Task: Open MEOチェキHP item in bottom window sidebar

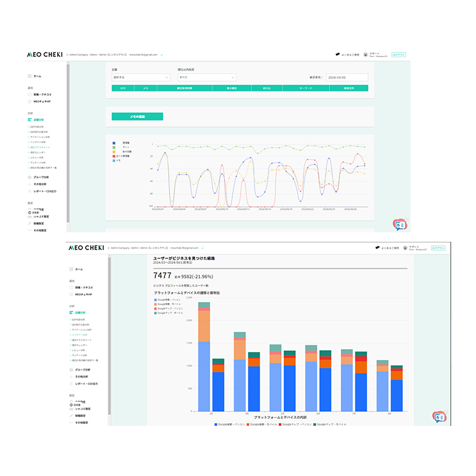Action: click(84, 294)
